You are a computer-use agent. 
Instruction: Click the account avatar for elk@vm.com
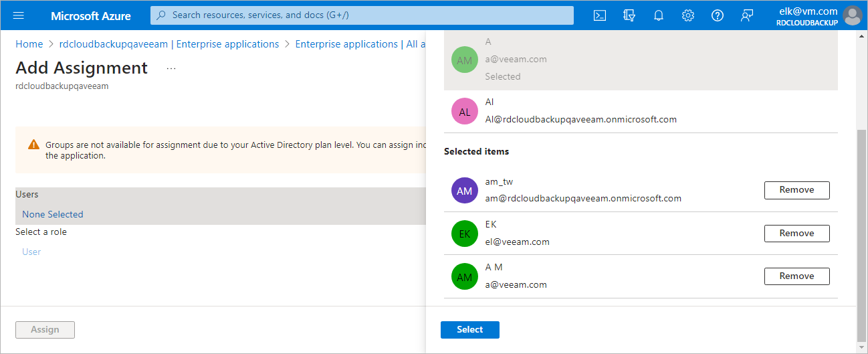coord(852,15)
